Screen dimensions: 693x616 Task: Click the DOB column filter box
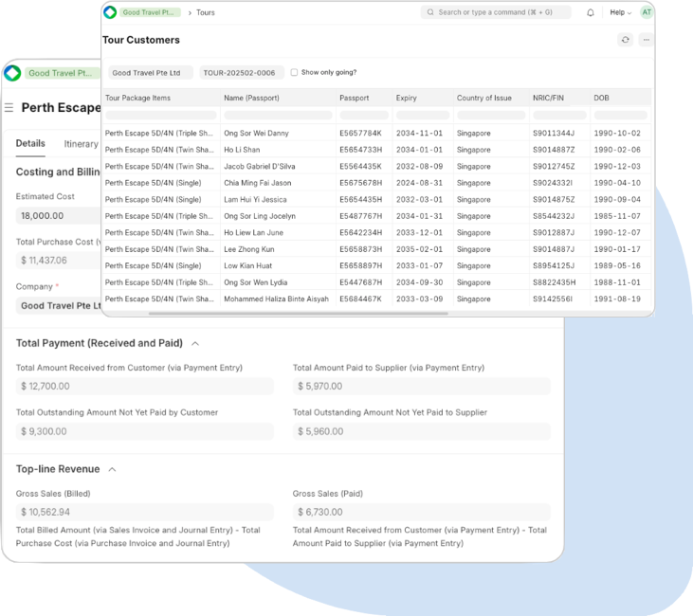621,116
